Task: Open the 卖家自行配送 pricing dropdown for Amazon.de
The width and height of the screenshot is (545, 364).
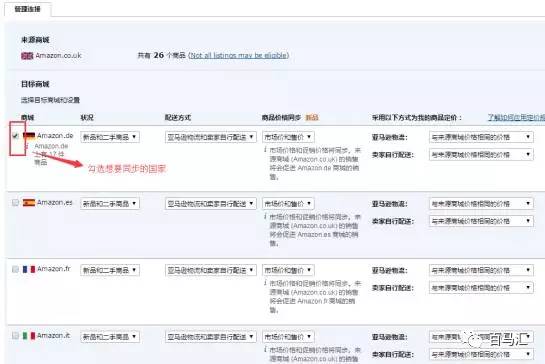Action: click(x=481, y=154)
